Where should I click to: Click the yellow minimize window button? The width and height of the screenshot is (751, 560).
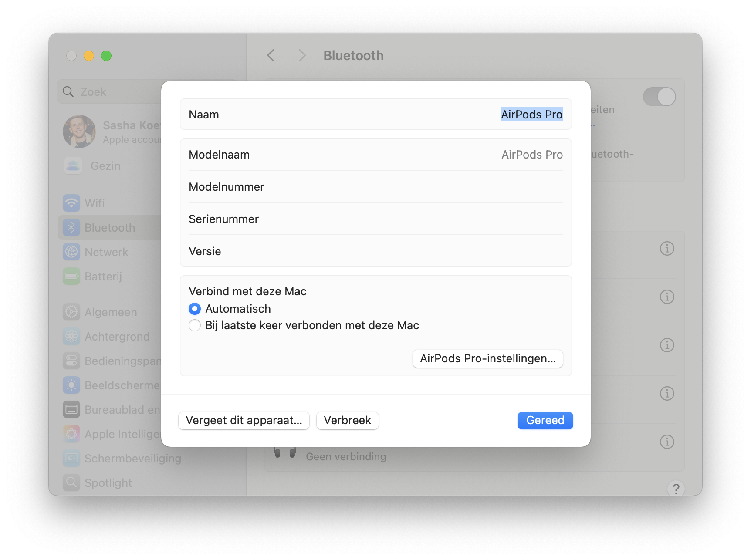pyautogui.click(x=89, y=56)
